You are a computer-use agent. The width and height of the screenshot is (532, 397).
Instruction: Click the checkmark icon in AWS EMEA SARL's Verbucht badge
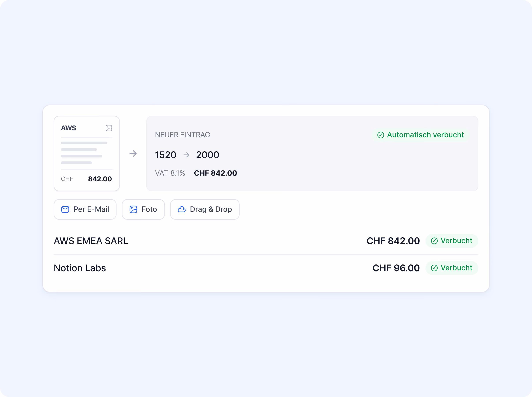434,241
